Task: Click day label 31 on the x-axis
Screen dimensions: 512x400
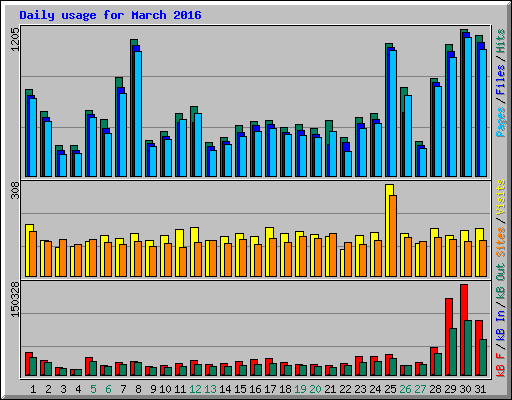Action: (x=480, y=389)
